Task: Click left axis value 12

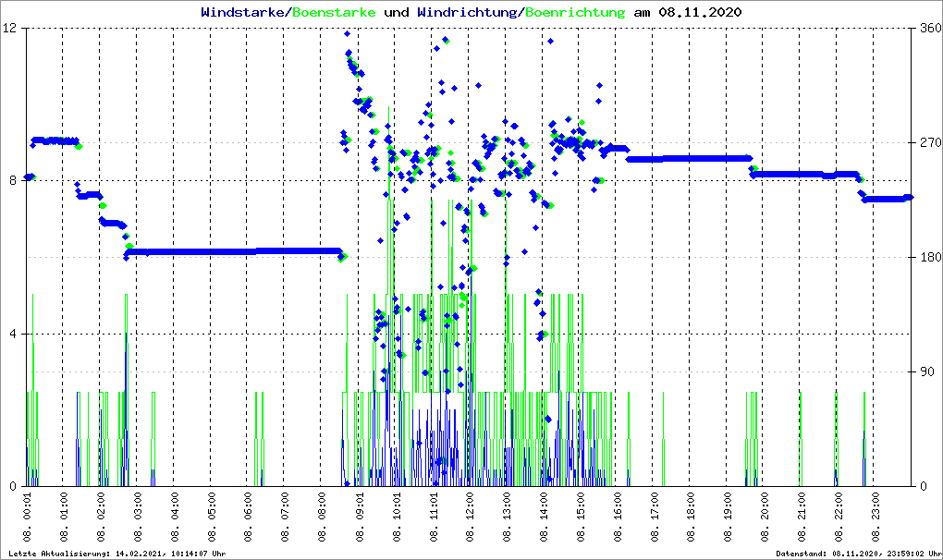Action: [x=9, y=29]
